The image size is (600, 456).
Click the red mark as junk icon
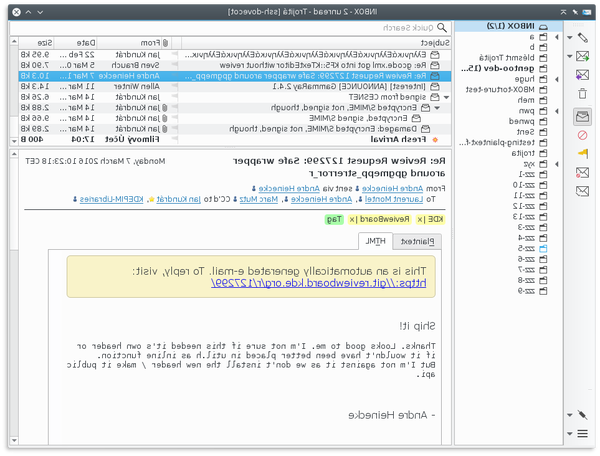(582, 135)
